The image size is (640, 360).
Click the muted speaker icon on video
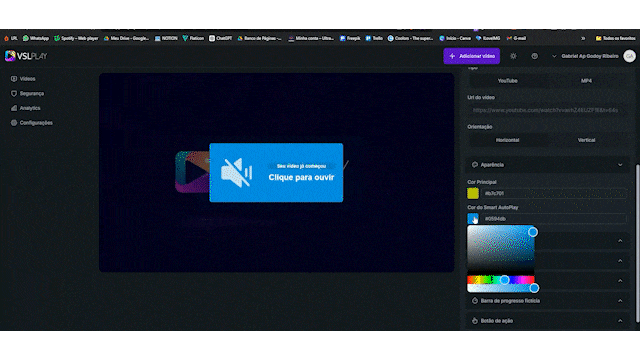237,173
